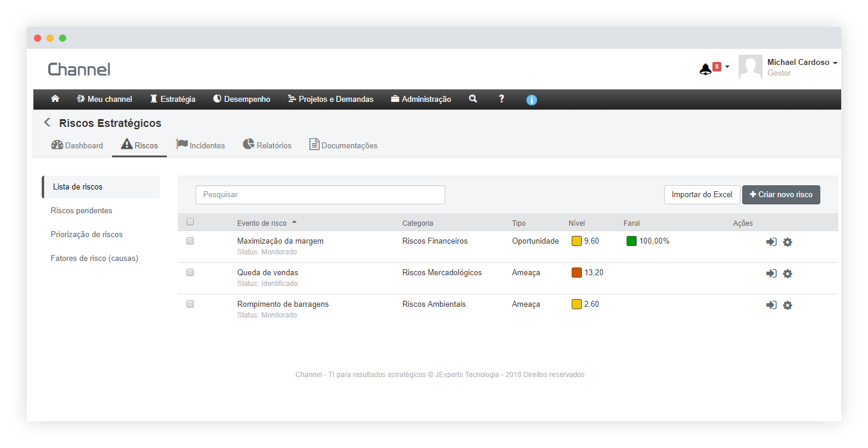Switch to the Incidentes tab

pyautogui.click(x=201, y=145)
